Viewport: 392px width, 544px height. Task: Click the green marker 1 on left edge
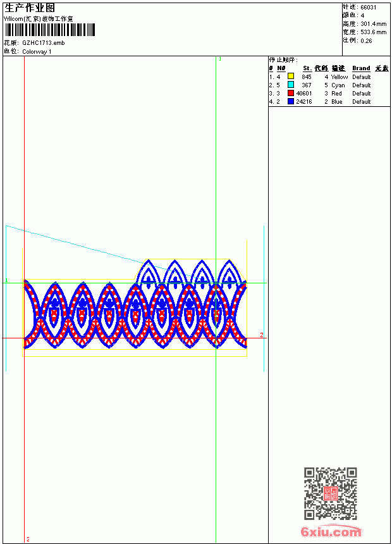tap(6, 280)
